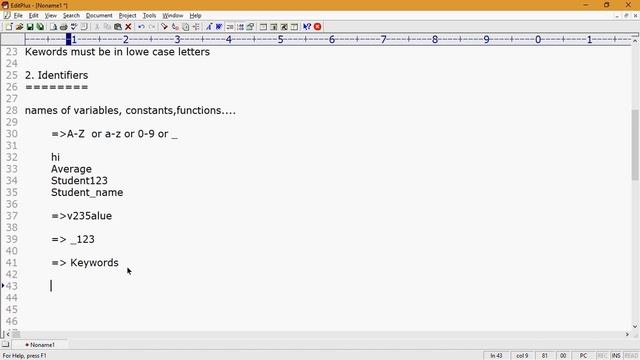The width and height of the screenshot is (640, 360).
Task: Open the Tools menu
Action: pyautogui.click(x=149, y=16)
